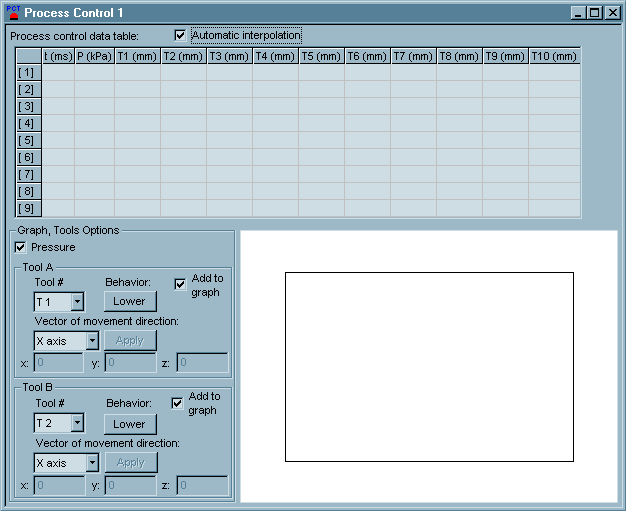The width and height of the screenshot is (626, 511).
Task: Click the Lower behavior button for Tool A
Action: coord(129,301)
